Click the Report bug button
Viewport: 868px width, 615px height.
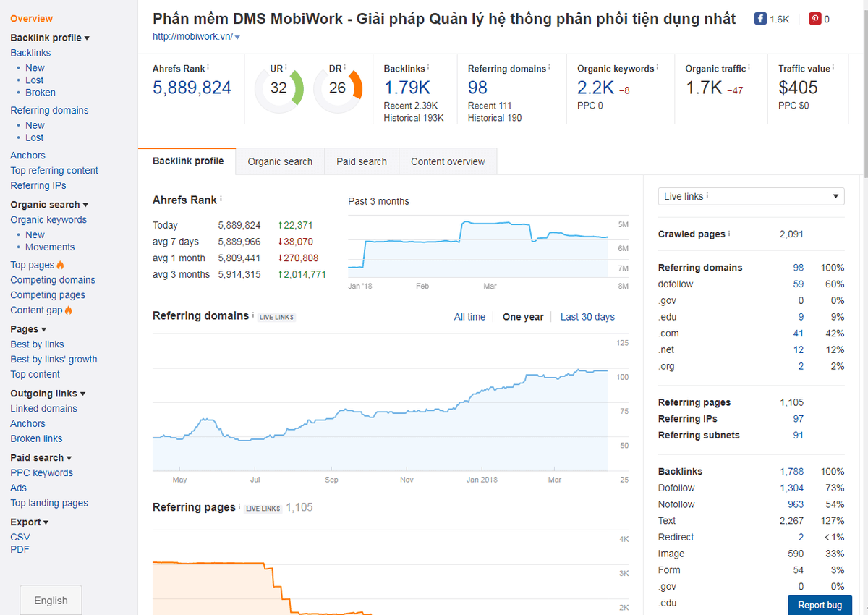click(x=820, y=605)
